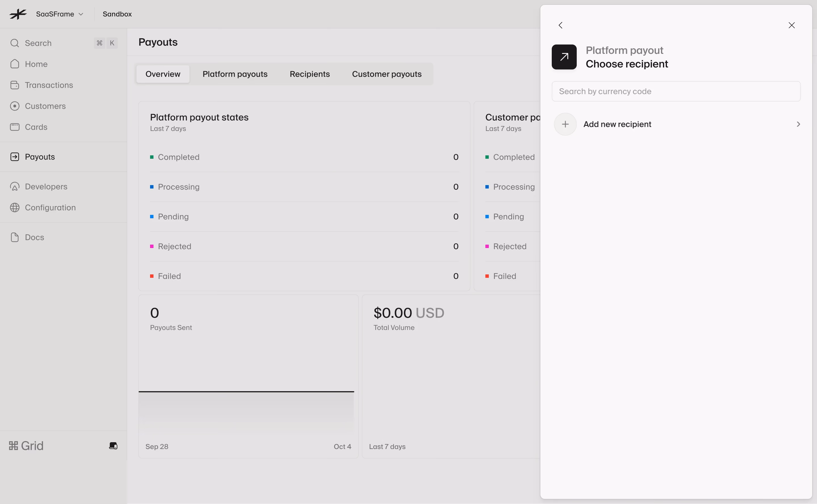Image resolution: width=817 pixels, height=504 pixels.
Task: Close the Platform payout panel
Action: [792, 25]
